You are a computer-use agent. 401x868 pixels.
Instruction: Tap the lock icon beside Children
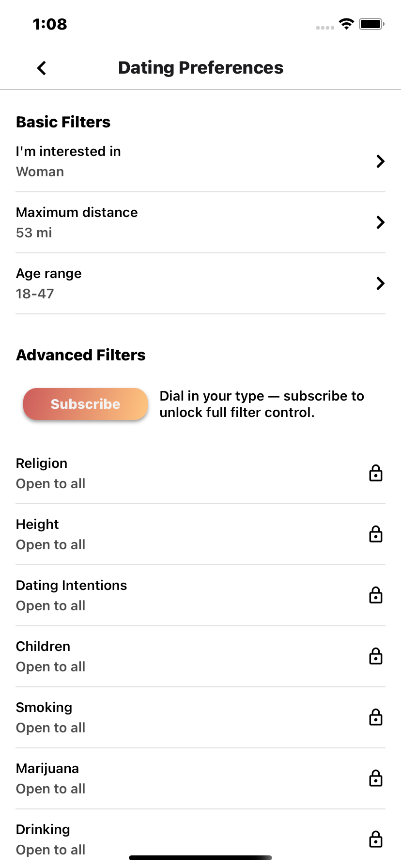pyautogui.click(x=376, y=656)
